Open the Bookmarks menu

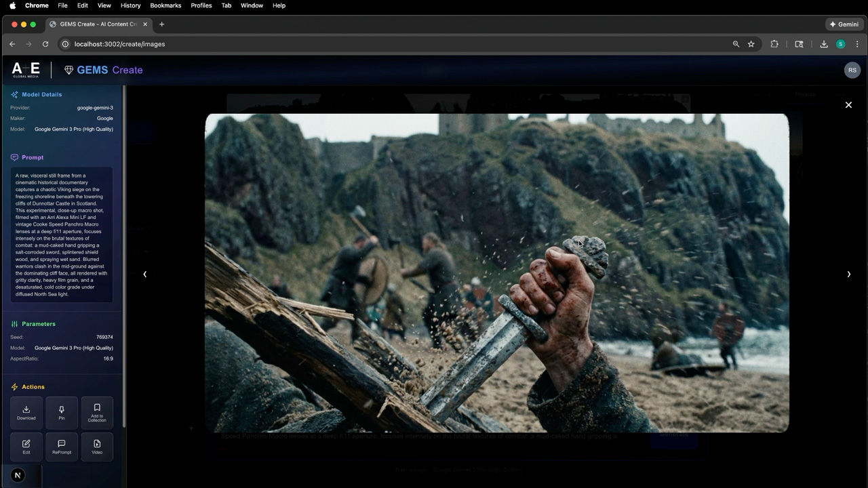point(165,5)
